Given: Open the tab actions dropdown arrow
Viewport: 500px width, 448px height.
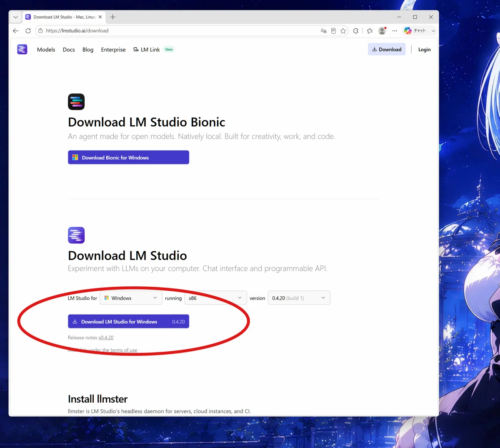Looking at the screenshot, I should click(x=15, y=17).
